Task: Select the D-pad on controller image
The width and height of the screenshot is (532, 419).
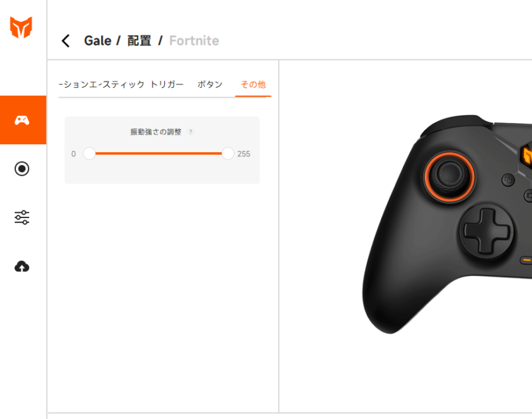Action: click(x=487, y=231)
